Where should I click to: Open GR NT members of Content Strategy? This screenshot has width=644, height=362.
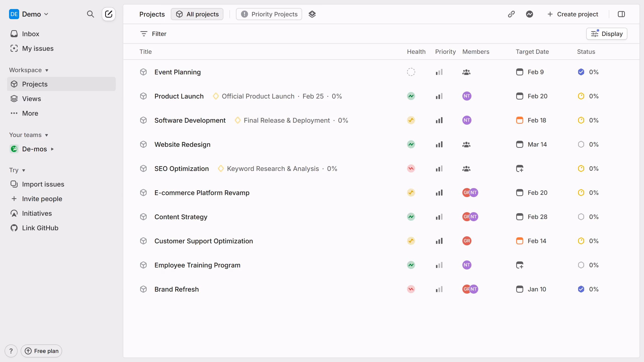pos(470,217)
